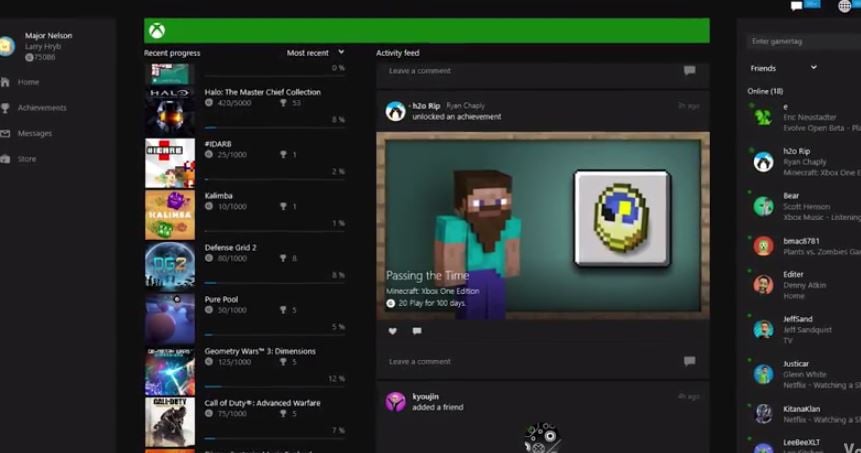Screen dimensions: 861x453
Task: Click the Achievements trophy icon in sidebar
Action: [5, 108]
